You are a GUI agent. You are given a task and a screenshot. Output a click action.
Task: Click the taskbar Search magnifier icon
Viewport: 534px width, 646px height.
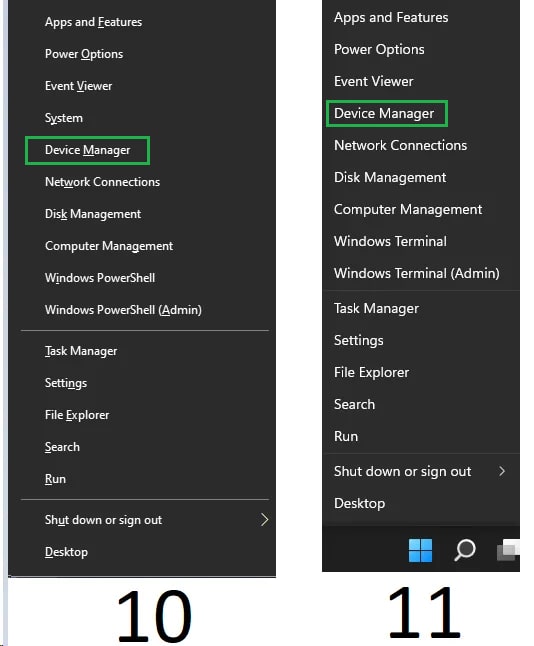465,550
